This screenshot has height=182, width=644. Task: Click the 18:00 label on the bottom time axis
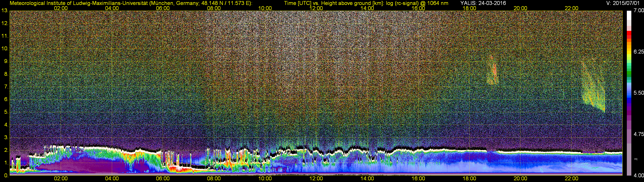tap(469, 179)
